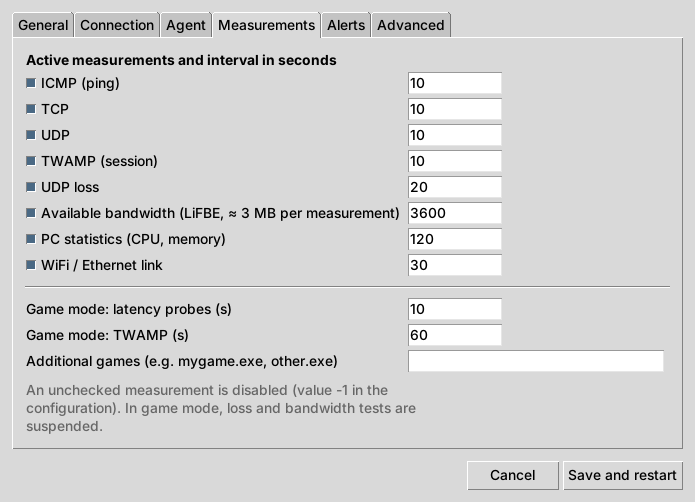Screen dimensions: 695x502
Task: Uncheck the TCP measurement checkbox
Action: (x=31, y=109)
